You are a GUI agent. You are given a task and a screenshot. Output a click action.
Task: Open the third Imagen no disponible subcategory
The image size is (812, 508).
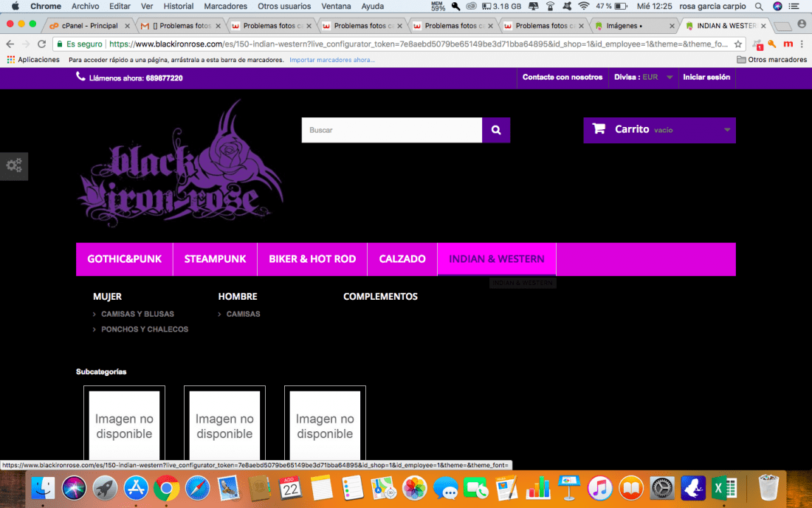click(x=326, y=424)
